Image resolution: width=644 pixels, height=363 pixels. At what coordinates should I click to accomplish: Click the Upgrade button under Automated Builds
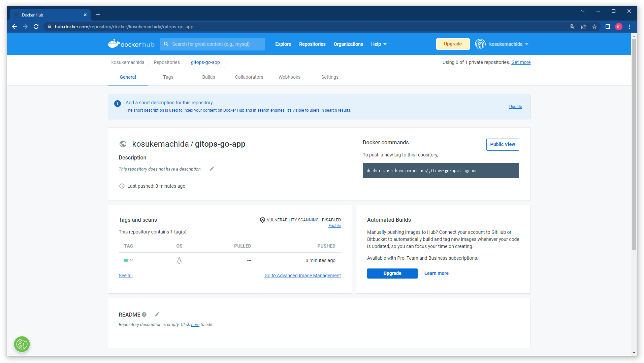pos(392,273)
